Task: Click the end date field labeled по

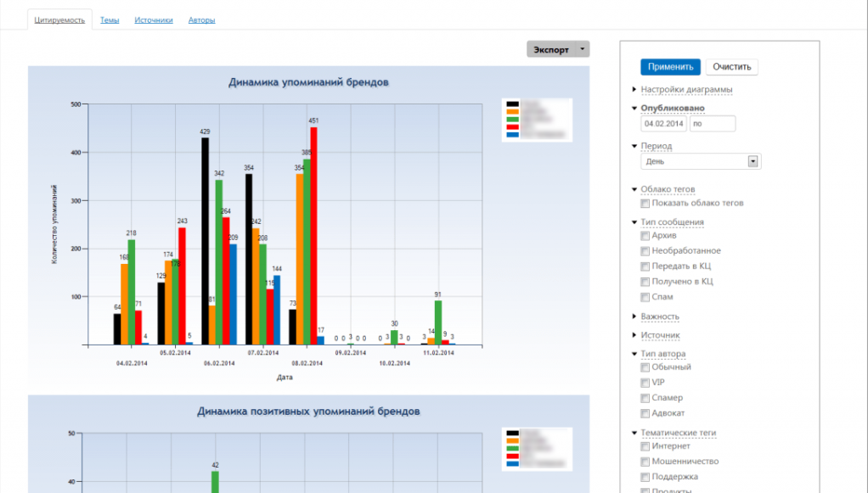Action: coord(713,123)
